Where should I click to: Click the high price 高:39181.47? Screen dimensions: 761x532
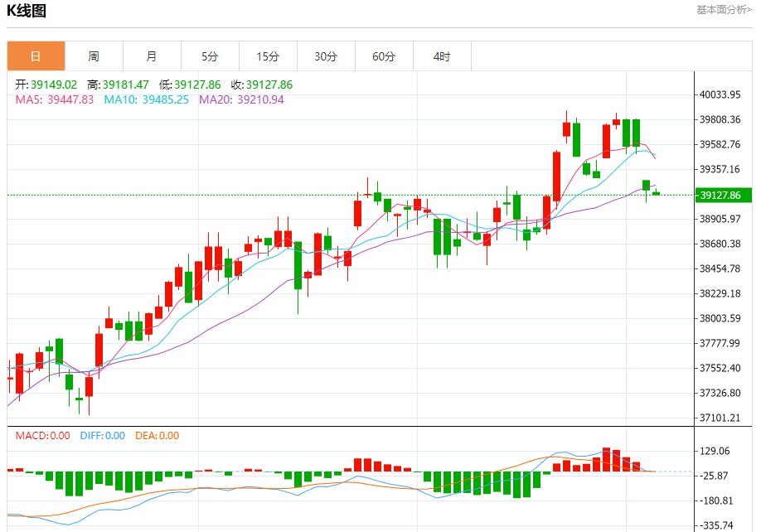(x=118, y=85)
